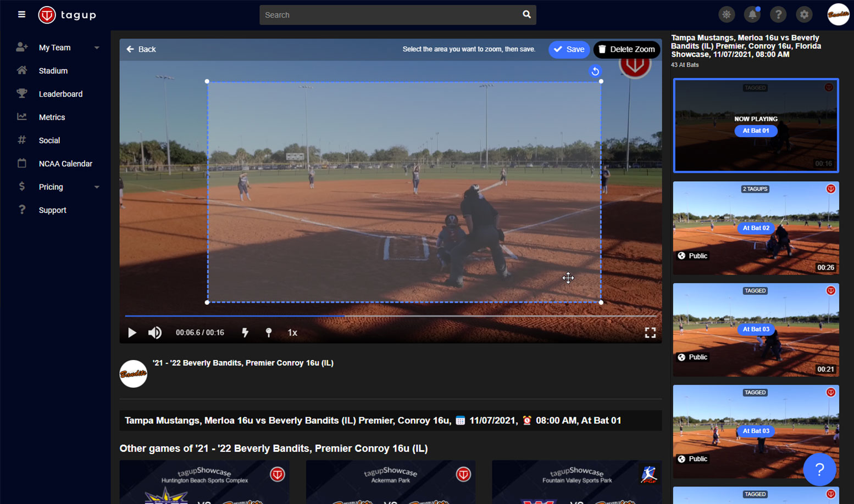Screen dimensions: 854x504
Task: Click the floating question mark help bubble
Action: coord(820,469)
